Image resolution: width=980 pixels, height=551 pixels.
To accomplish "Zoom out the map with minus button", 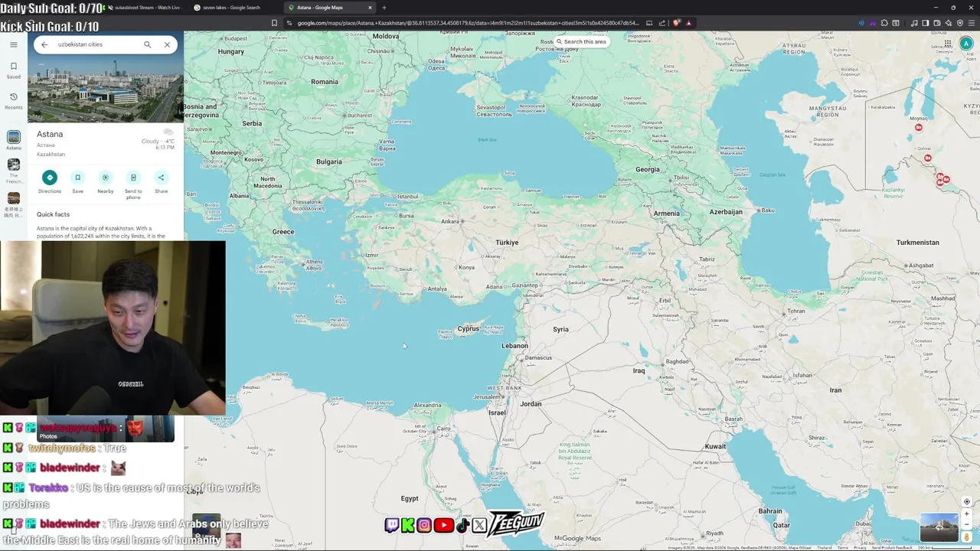I will click(x=967, y=526).
